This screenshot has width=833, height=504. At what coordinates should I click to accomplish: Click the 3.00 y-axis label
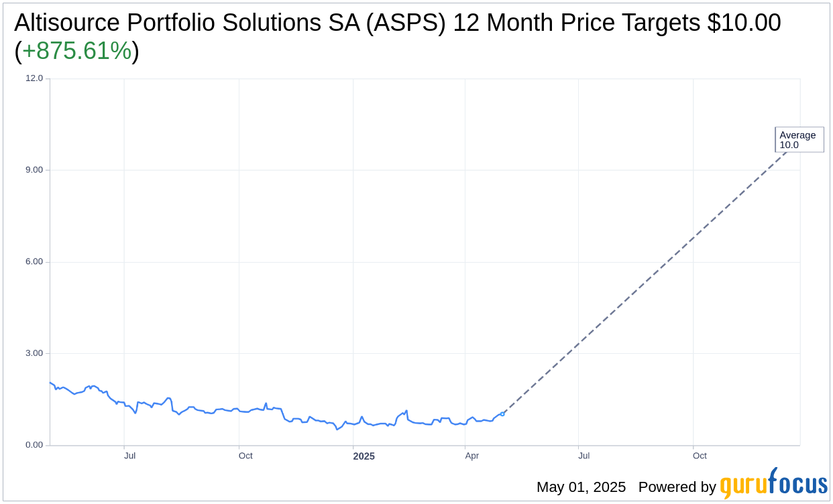(x=34, y=353)
